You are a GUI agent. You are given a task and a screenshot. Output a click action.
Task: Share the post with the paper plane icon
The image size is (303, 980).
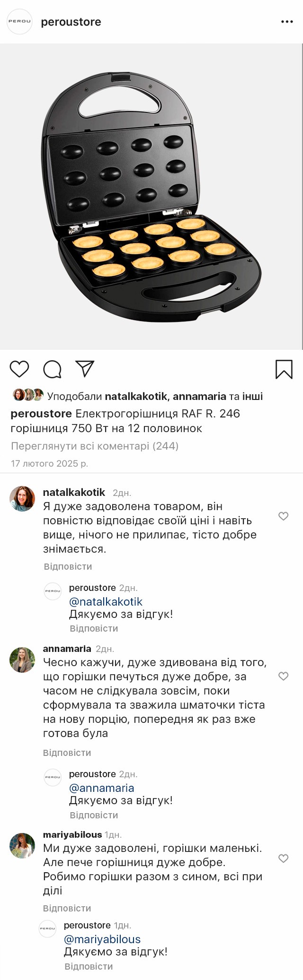tap(85, 369)
